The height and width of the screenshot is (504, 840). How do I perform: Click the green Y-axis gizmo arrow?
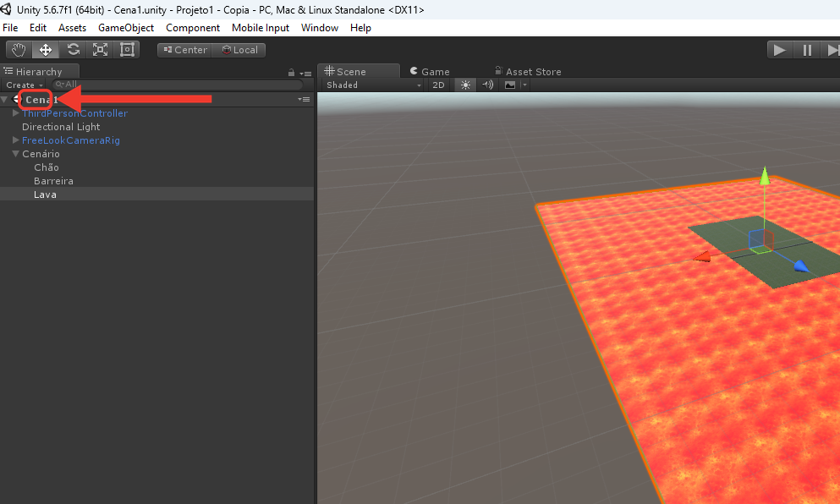(765, 176)
